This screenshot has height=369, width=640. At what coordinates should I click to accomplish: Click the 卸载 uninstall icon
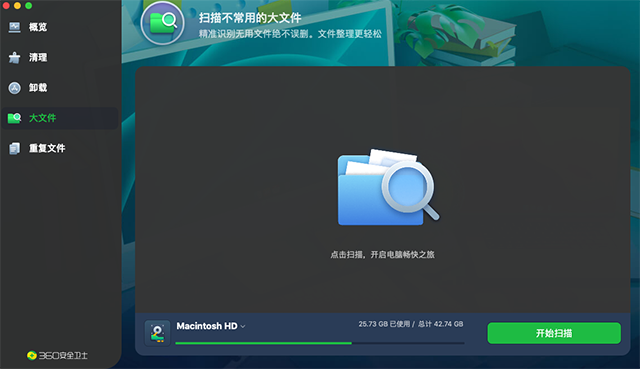point(15,88)
